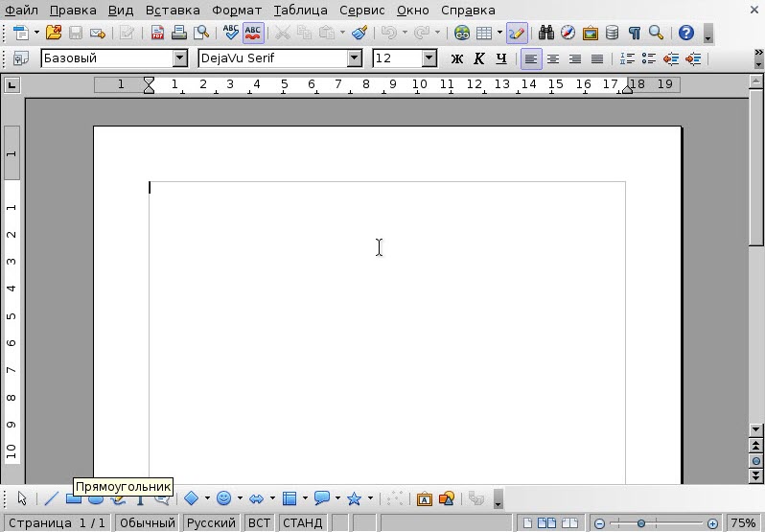Open the Формат menu
Viewport: 765px width, 532px height.
click(x=237, y=11)
